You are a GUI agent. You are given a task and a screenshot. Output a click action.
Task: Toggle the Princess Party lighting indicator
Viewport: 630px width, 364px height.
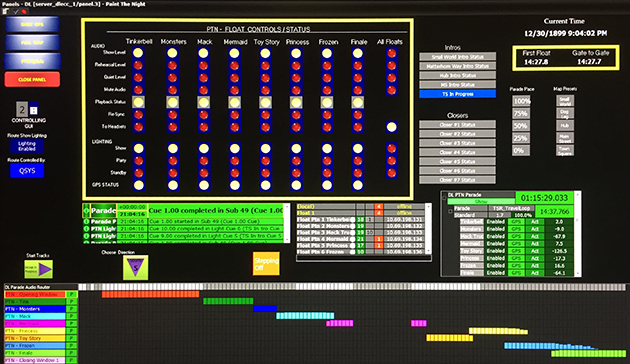pyautogui.click(x=296, y=161)
